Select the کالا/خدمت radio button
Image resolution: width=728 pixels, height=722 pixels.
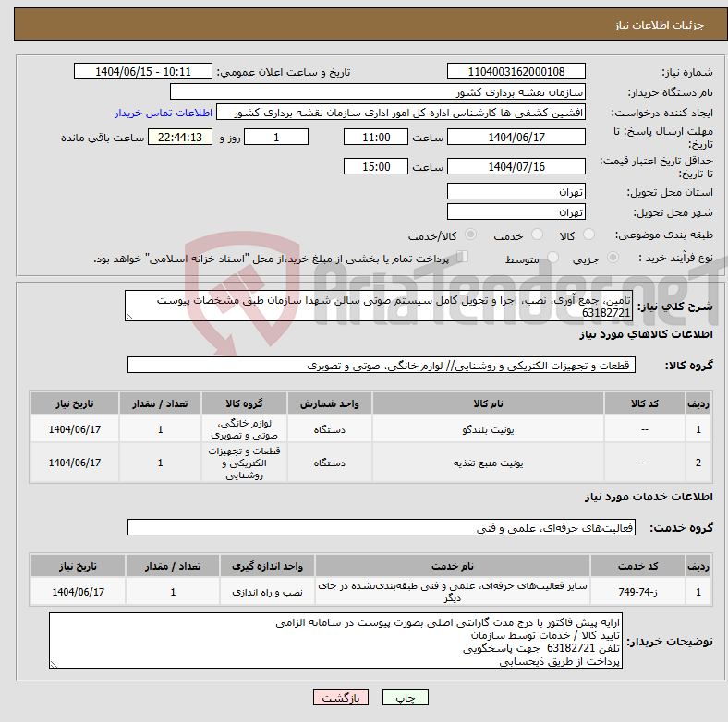click(470, 235)
